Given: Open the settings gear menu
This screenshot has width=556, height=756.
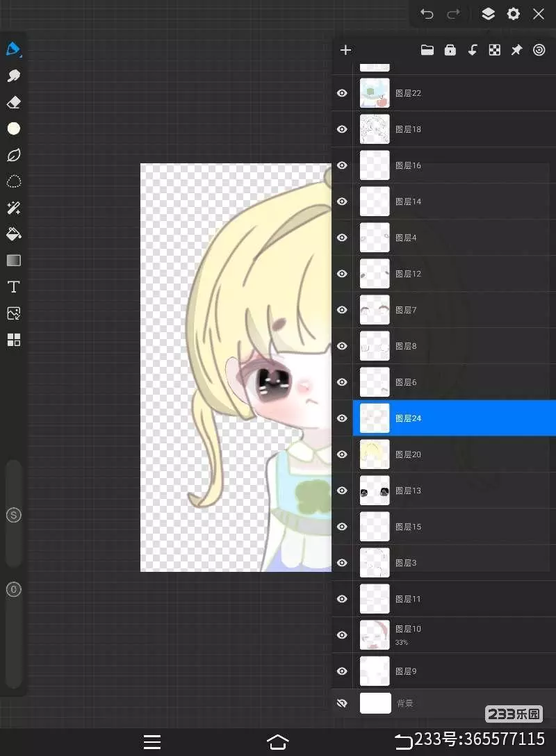Looking at the screenshot, I should click(x=514, y=14).
